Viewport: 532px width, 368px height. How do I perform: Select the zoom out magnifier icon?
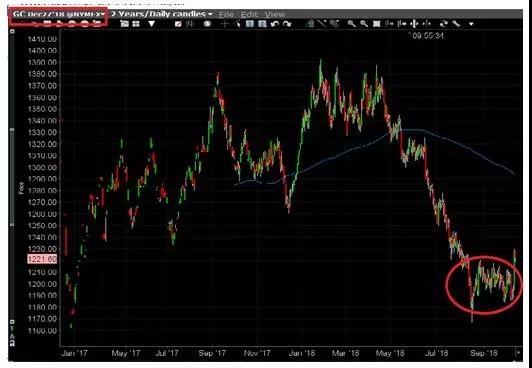tap(364, 24)
